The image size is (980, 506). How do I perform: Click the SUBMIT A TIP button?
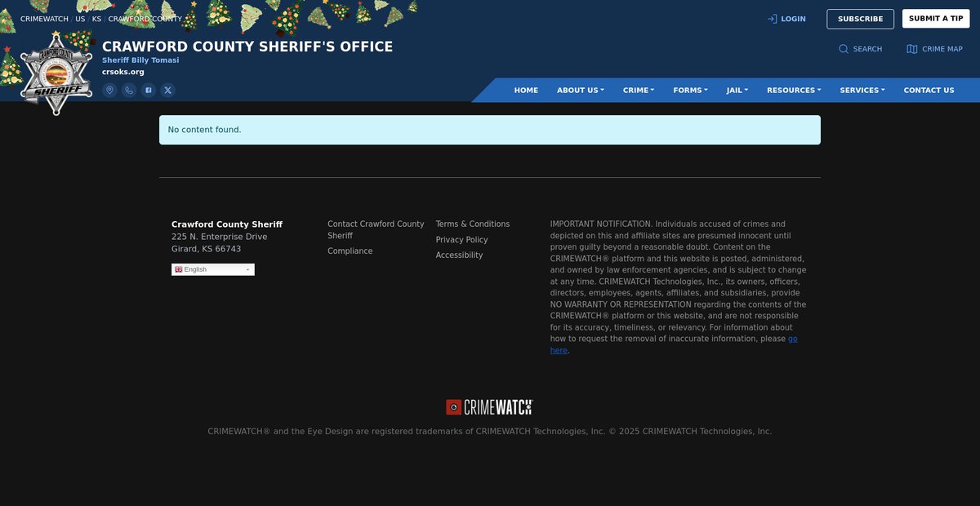pyautogui.click(x=936, y=19)
